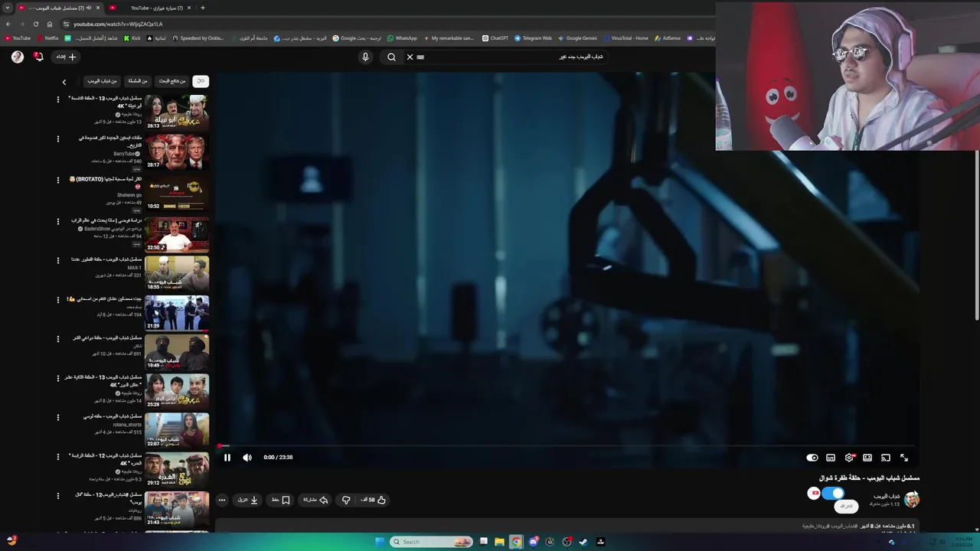Open the Google Gemini bookmark
Image resolution: width=980 pixels, height=551 pixels.
coord(577,38)
